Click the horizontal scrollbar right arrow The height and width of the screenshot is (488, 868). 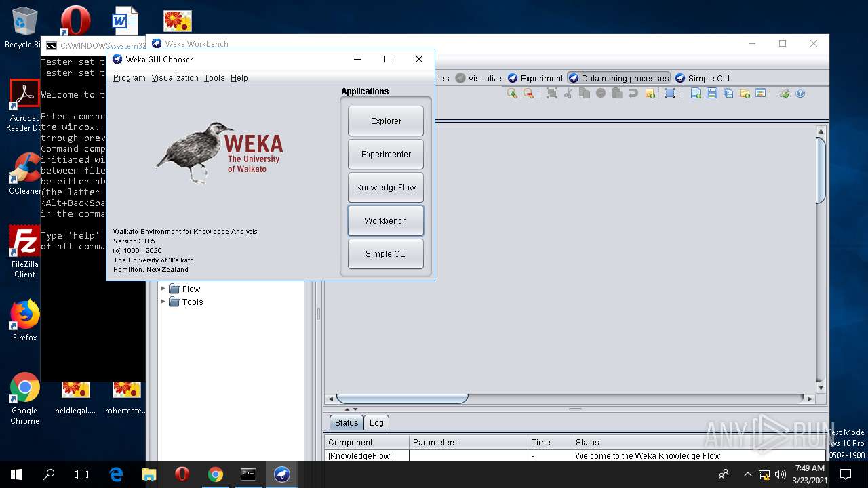click(x=809, y=399)
